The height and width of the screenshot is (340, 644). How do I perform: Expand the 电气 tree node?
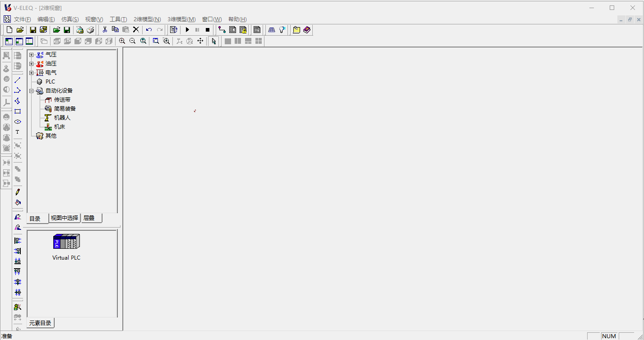tap(32, 73)
